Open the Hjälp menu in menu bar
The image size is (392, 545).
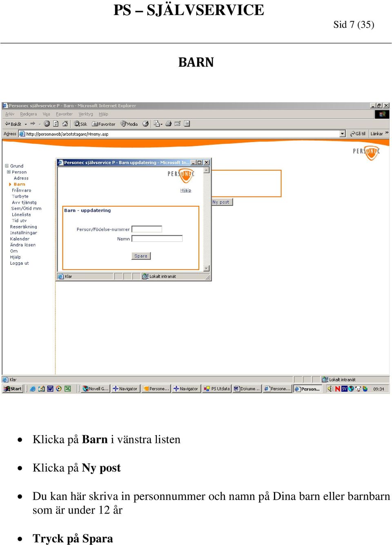(103, 114)
